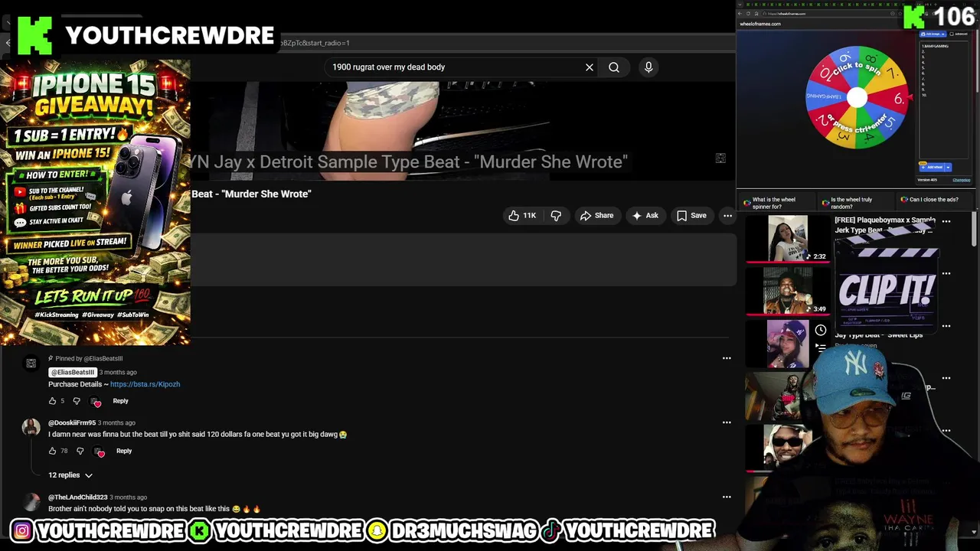Image resolution: width=980 pixels, height=551 pixels.
Task: Open the suggested video lasting 3:49
Action: [788, 291]
